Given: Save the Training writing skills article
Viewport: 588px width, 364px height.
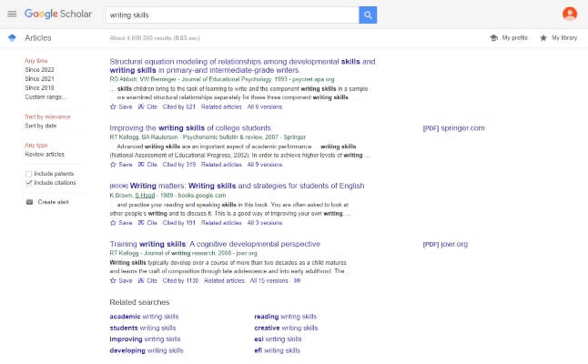Looking at the screenshot, I should coord(121,281).
